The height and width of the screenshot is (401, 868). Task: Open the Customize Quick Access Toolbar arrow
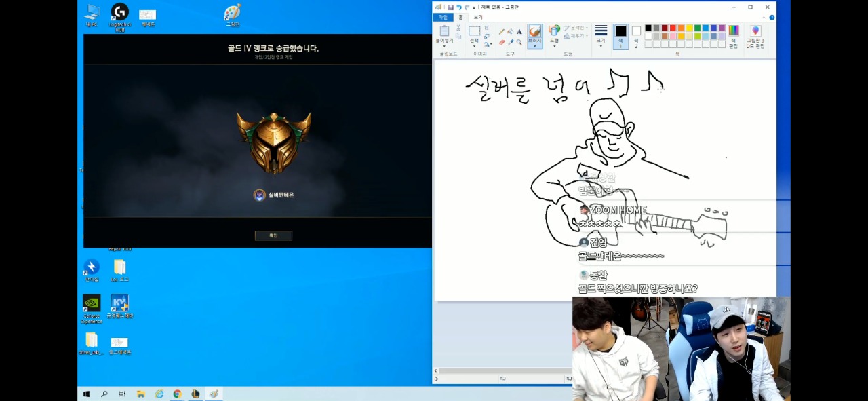[474, 7]
